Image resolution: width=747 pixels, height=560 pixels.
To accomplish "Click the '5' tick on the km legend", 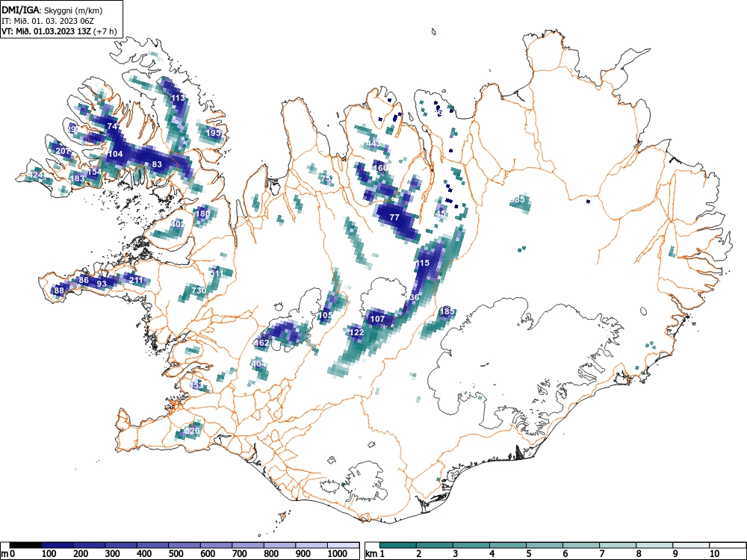I will point(528,554).
